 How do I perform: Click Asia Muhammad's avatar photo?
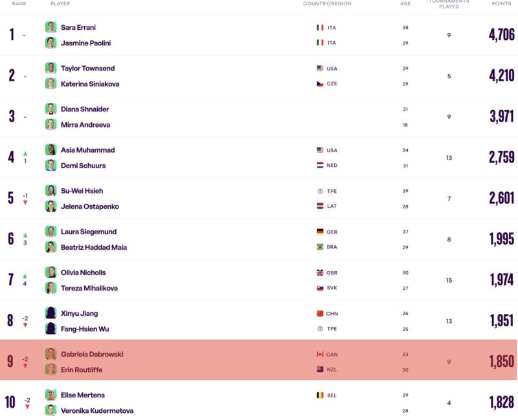pos(51,150)
